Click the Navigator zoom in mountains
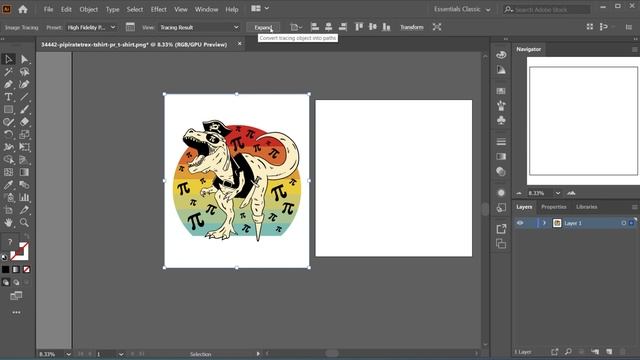The image size is (640, 360). pyautogui.click(x=571, y=193)
